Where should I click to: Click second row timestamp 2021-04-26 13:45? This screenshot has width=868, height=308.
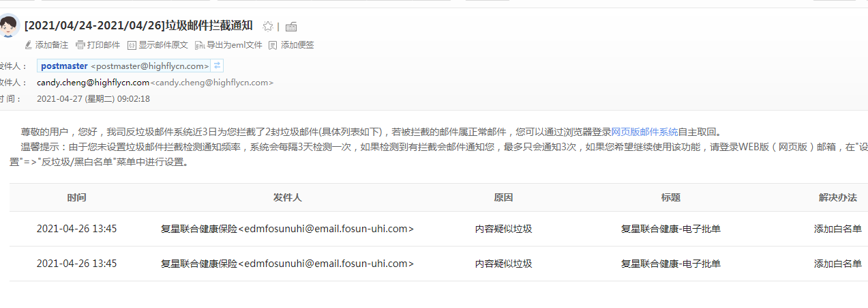tap(76, 264)
